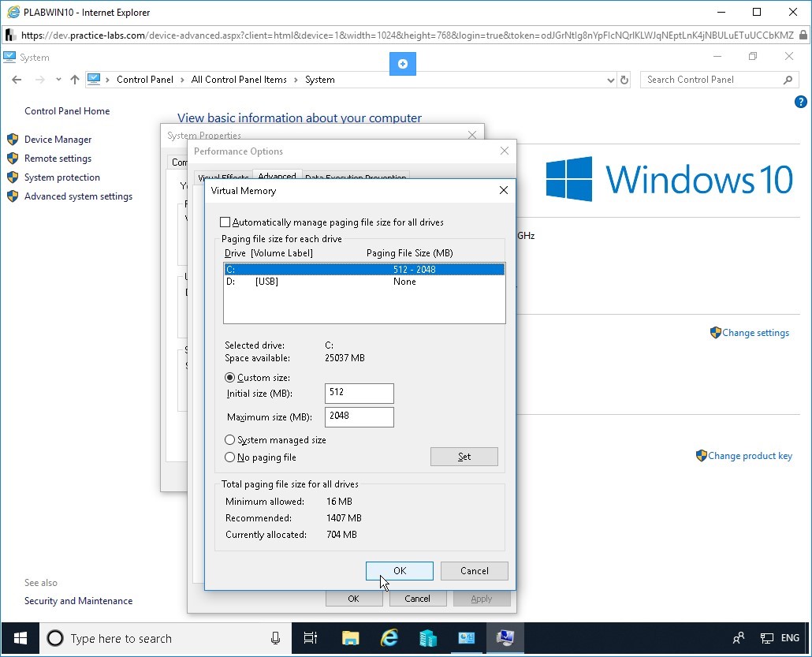Close the Virtual Memory dialog with X

tap(503, 190)
